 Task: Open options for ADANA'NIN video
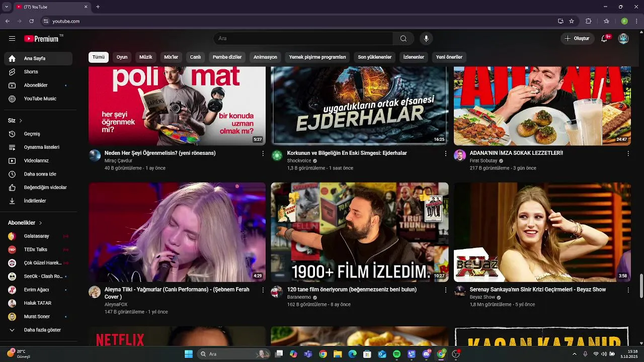pos(628,153)
